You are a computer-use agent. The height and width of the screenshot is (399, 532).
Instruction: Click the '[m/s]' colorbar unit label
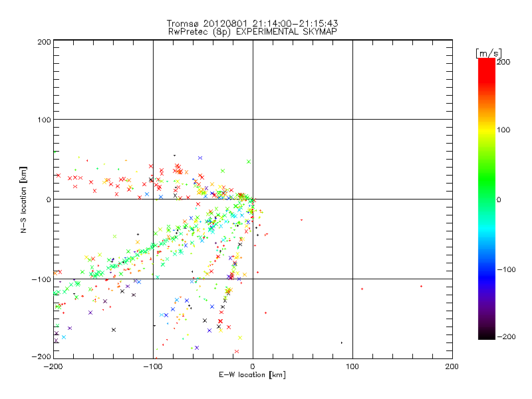[489, 53]
